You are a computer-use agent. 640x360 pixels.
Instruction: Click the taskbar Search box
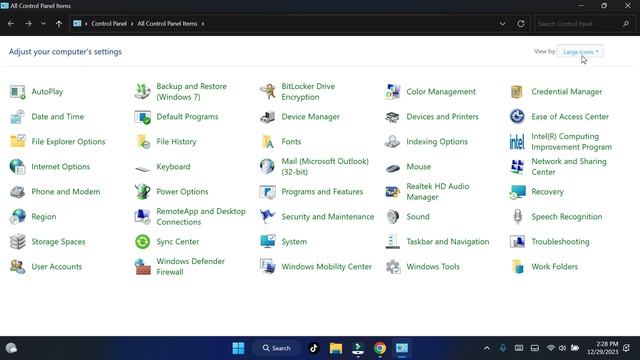point(277,348)
